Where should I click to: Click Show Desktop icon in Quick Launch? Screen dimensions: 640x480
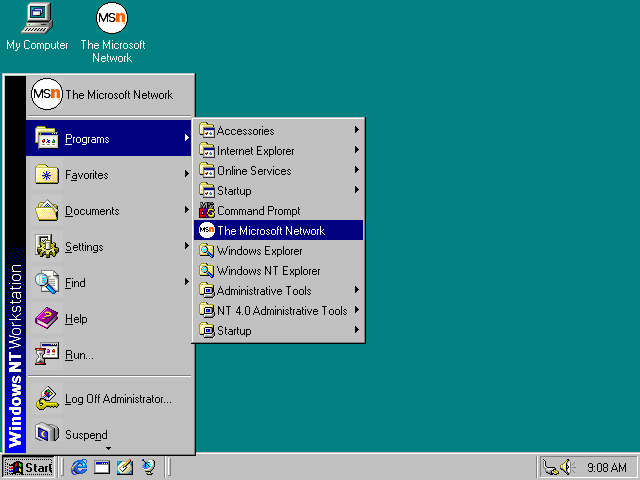(x=125, y=467)
